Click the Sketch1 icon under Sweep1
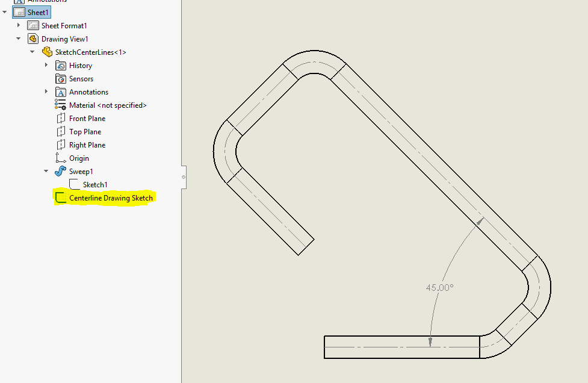588x383 pixels. click(x=74, y=185)
